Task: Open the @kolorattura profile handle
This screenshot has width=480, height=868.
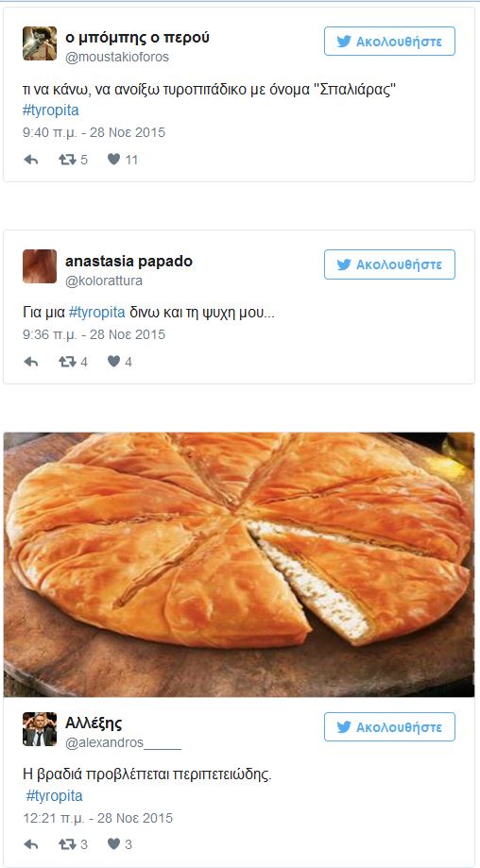Action: pyautogui.click(x=104, y=281)
